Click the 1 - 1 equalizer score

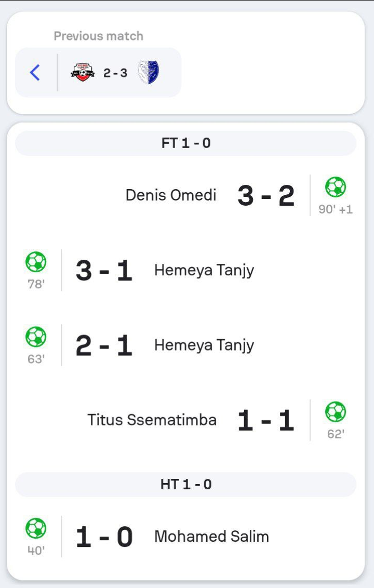[266, 421]
